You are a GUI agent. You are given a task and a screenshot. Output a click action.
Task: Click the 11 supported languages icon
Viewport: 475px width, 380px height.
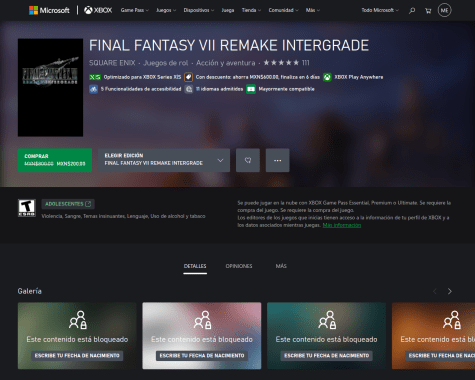coord(189,89)
